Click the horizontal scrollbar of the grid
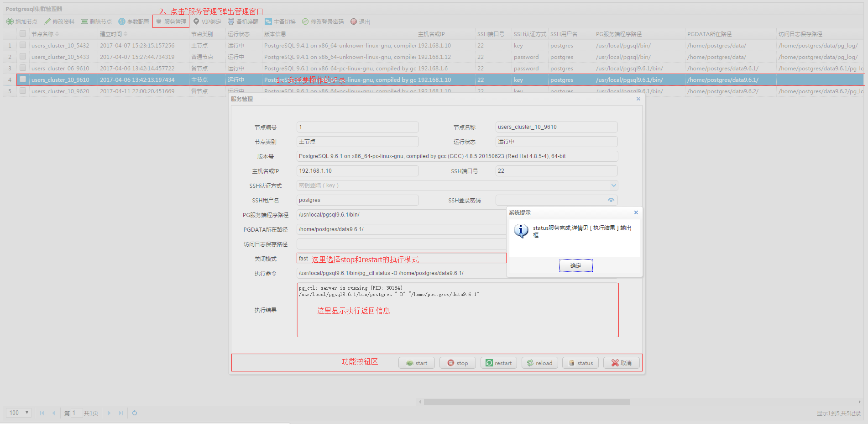The width and height of the screenshot is (868, 424). (527, 402)
